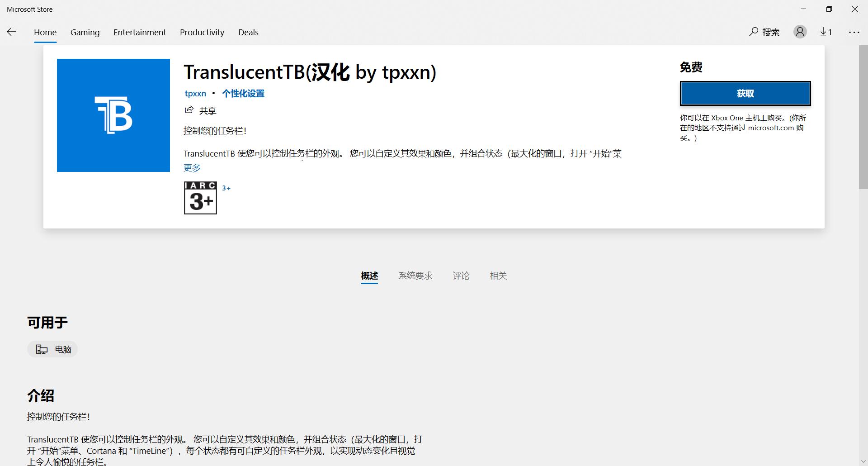The width and height of the screenshot is (868, 466).
Task: Minimize the Microsoft Store window
Action: point(803,9)
